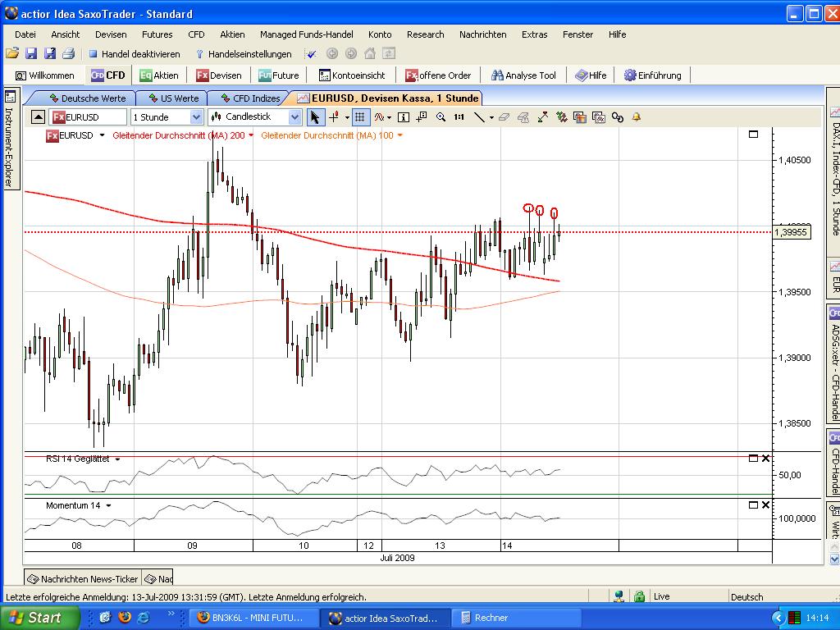The height and width of the screenshot is (630, 840).
Task: Click the Rechner taskbar item
Action: tap(485, 618)
